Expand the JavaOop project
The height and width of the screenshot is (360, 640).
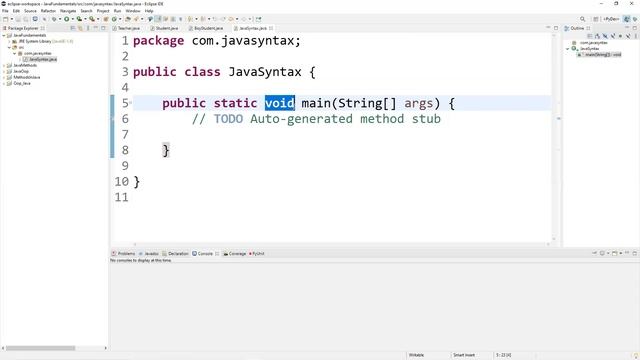(x=4, y=71)
